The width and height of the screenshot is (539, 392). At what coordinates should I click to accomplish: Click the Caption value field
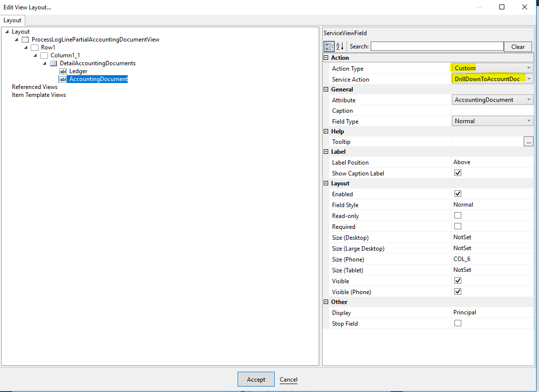[492, 111]
